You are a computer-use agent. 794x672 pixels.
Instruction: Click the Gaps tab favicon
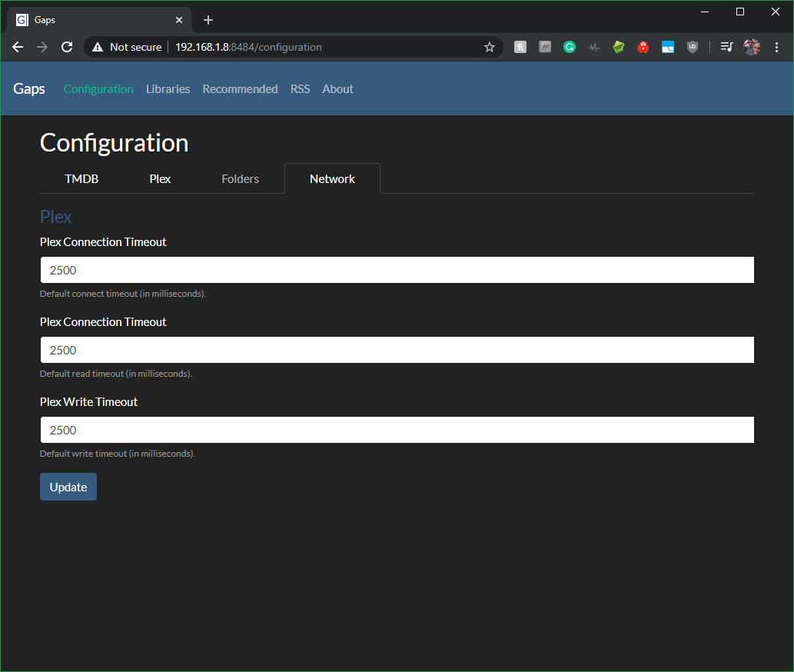pos(22,20)
